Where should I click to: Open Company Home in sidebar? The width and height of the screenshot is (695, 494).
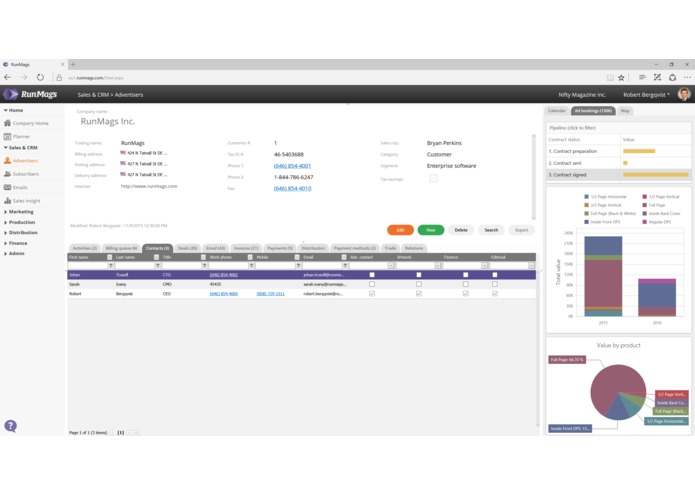26,123
